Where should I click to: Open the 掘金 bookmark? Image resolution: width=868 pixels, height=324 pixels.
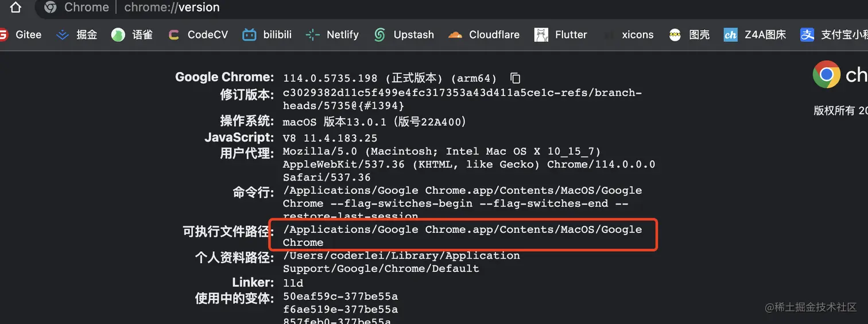pyautogui.click(x=77, y=35)
